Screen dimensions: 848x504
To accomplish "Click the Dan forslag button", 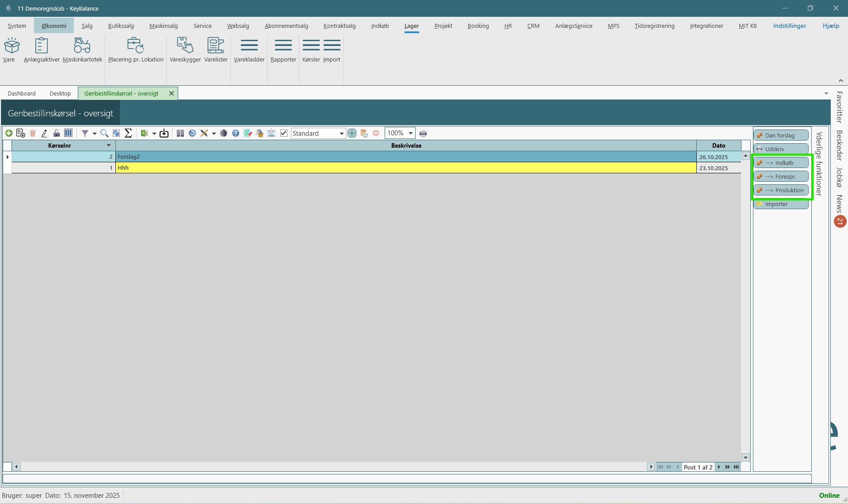I will click(781, 135).
